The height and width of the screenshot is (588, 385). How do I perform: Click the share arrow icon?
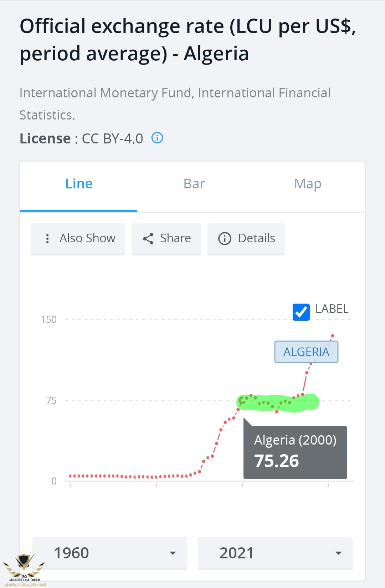pyautogui.click(x=148, y=239)
